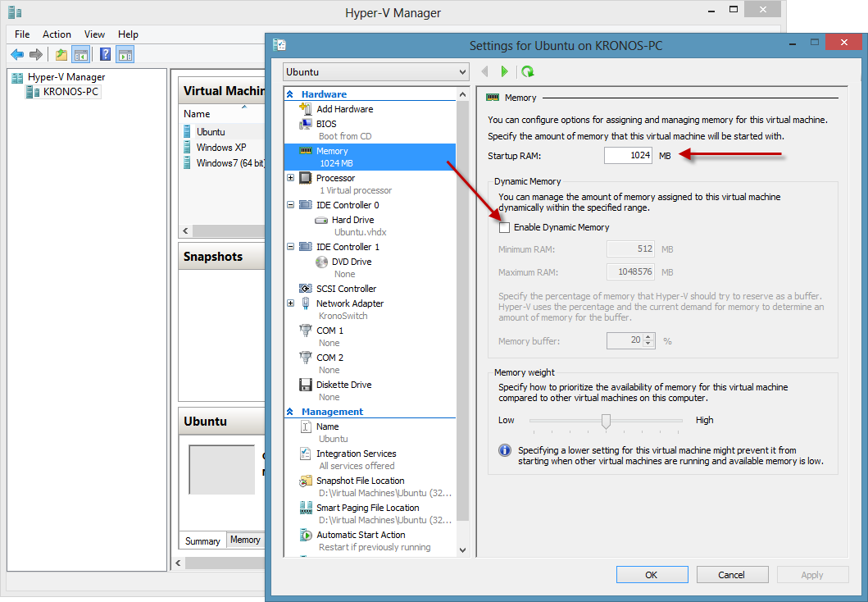Click the Cancel button
The height and width of the screenshot is (602, 868).
click(x=732, y=575)
